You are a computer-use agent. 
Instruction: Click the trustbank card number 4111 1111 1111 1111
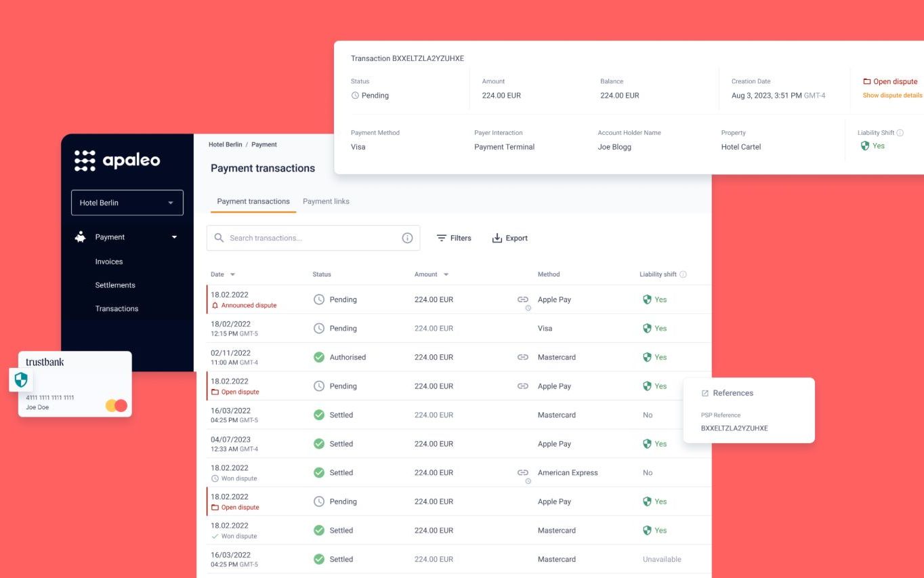pos(50,398)
